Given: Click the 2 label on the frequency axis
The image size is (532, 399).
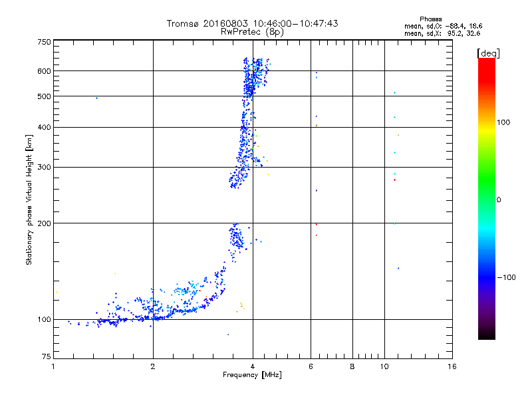Looking at the screenshot, I should tap(153, 366).
